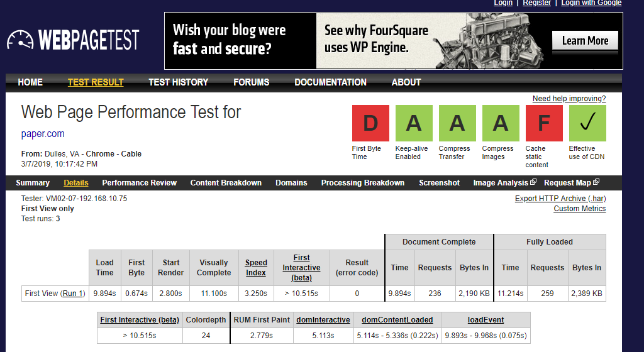Switch to the Summary tab

pyautogui.click(x=33, y=183)
